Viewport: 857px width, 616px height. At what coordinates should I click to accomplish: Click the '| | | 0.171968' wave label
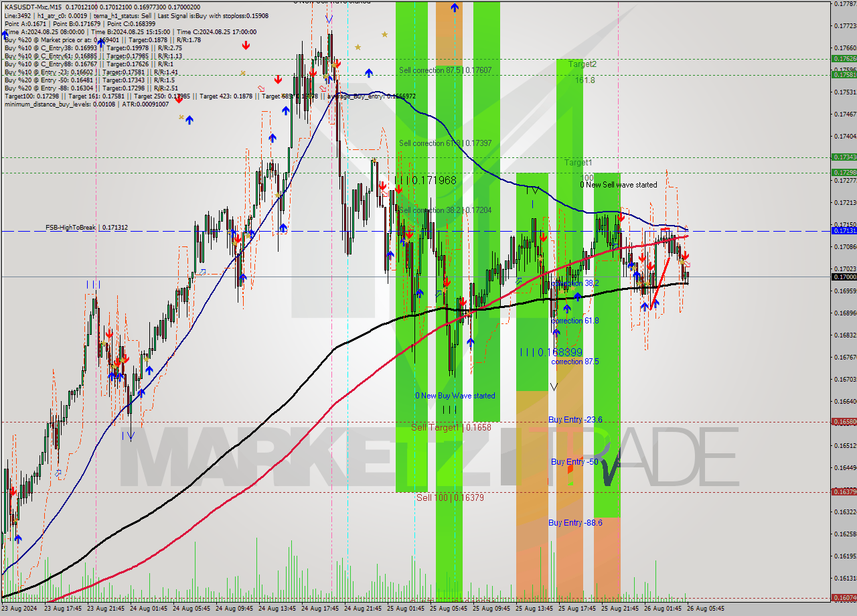pos(425,181)
